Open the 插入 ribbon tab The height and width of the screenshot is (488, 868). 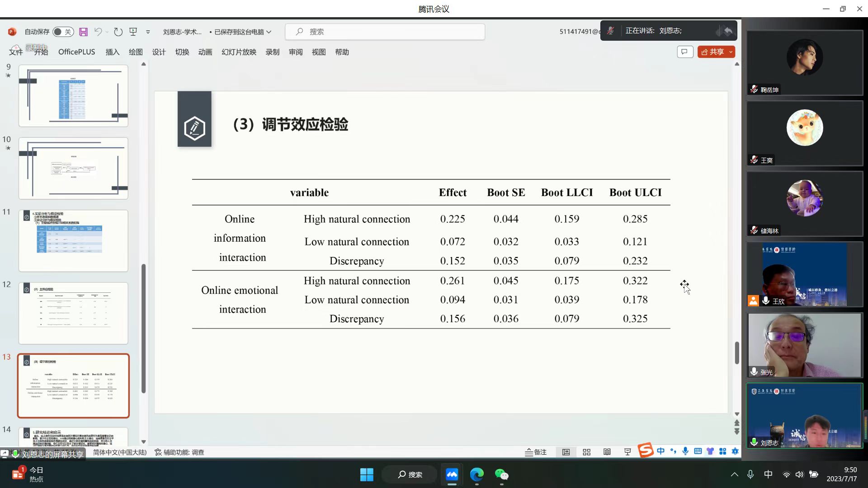click(112, 52)
